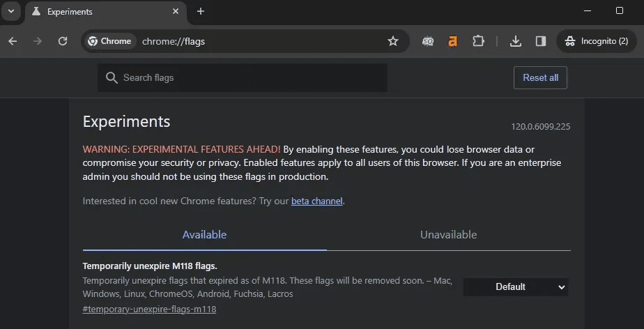Switch to the Available tab
Screen dimensions: 644x329
point(204,235)
